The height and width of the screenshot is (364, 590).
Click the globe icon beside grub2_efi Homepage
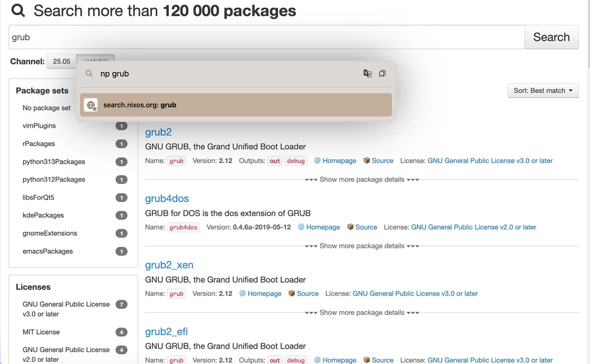317,360
